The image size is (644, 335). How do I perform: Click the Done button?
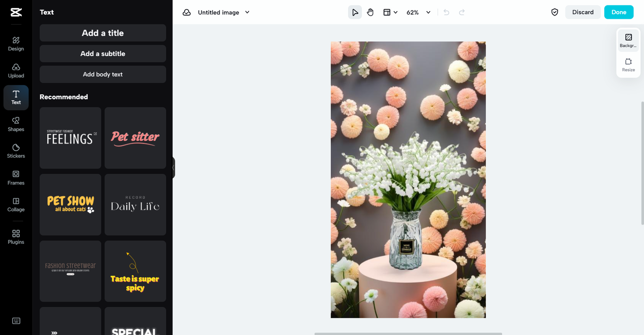[x=619, y=12]
